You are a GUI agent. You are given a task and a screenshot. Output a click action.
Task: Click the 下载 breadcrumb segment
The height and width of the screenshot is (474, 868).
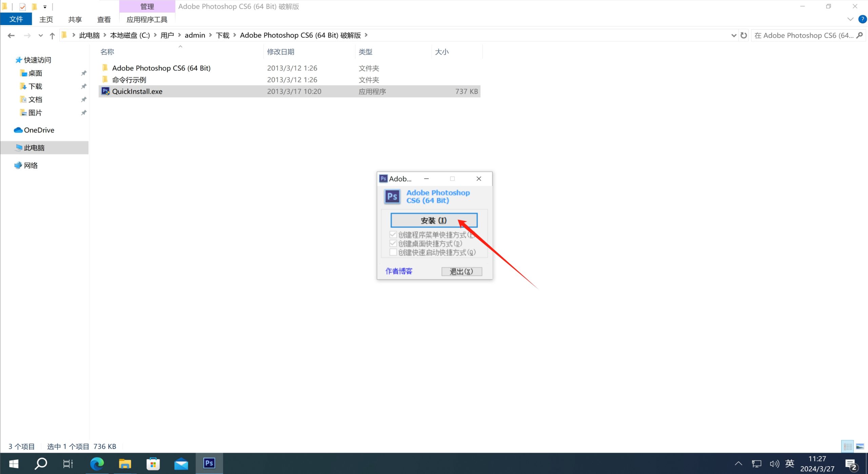[222, 35]
